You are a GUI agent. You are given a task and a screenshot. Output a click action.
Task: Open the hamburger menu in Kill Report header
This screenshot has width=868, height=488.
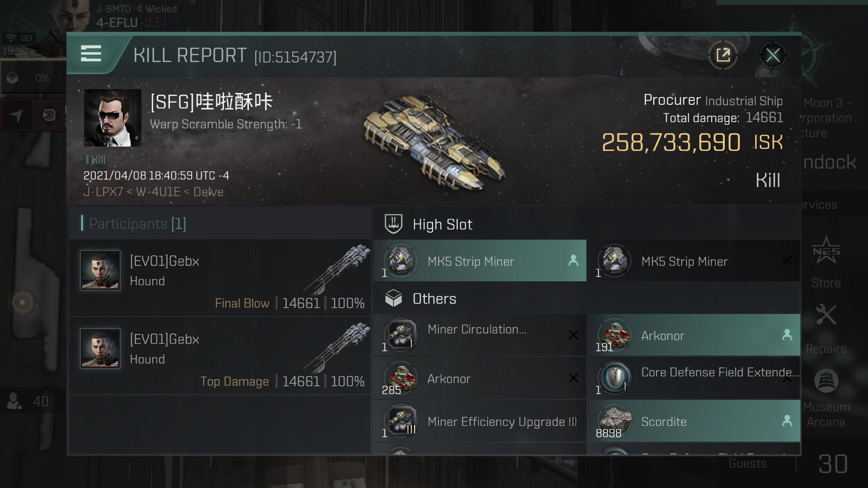(x=91, y=53)
